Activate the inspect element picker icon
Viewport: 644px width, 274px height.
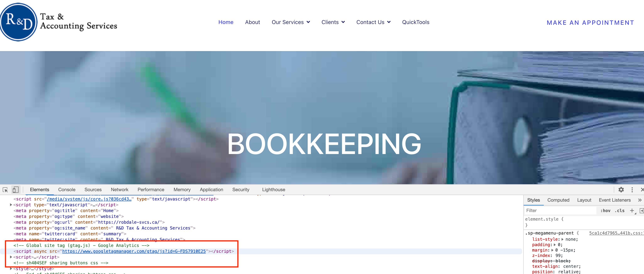click(x=5, y=190)
